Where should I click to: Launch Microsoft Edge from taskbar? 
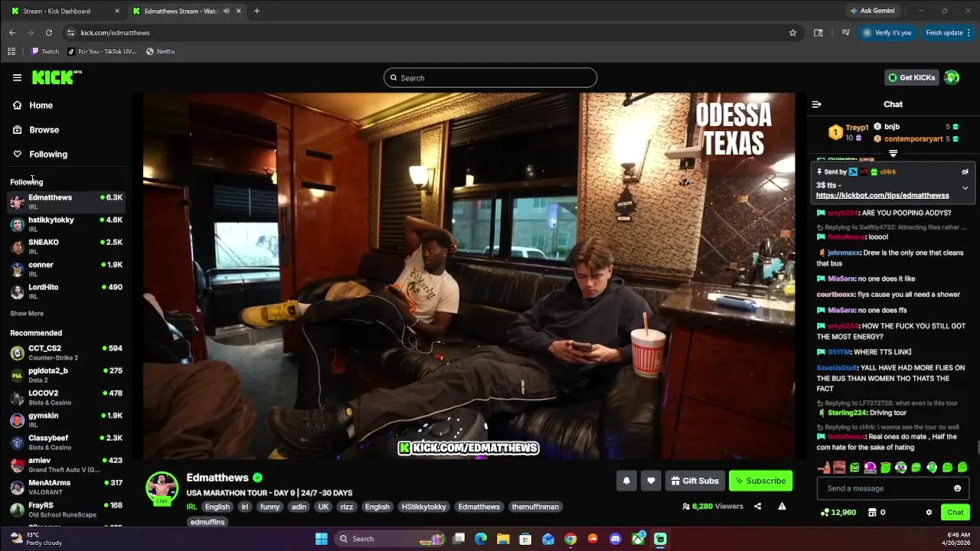[x=481, y=539]
